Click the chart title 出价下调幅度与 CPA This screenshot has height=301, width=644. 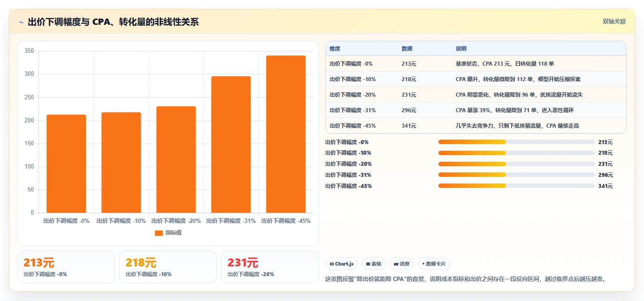113,22
